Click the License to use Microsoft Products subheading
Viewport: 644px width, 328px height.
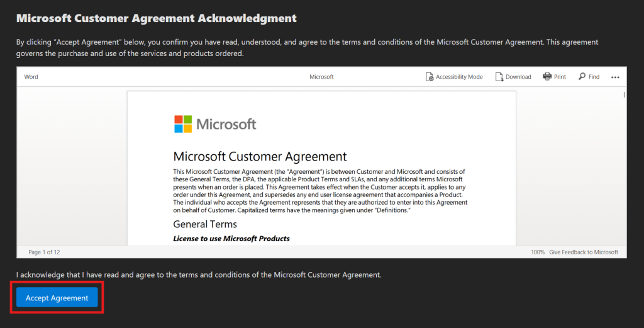pos(231,239)
